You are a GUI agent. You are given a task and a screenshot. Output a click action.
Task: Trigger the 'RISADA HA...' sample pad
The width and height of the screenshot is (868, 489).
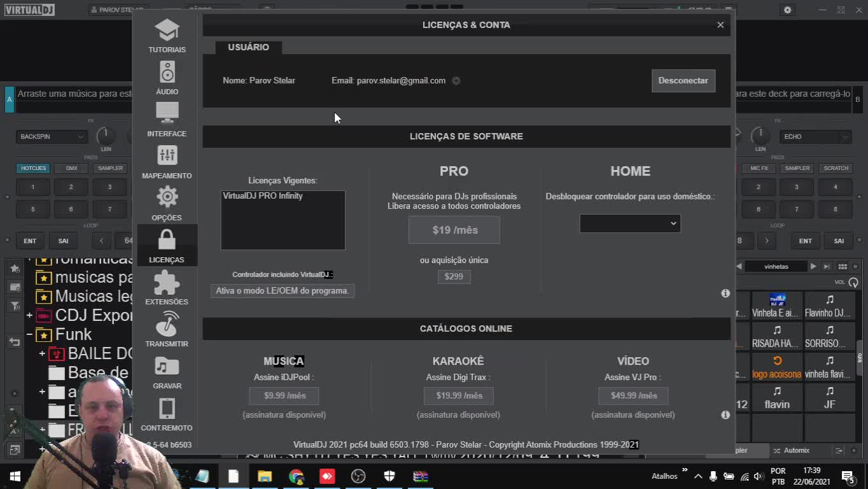click(x=776, y=337)
